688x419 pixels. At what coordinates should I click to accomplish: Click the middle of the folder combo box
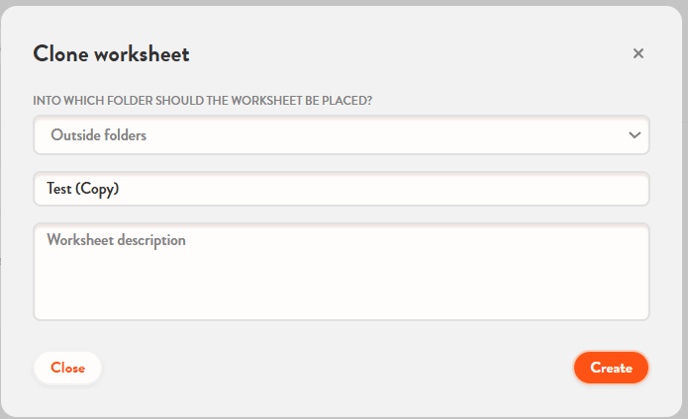[341, 135]
